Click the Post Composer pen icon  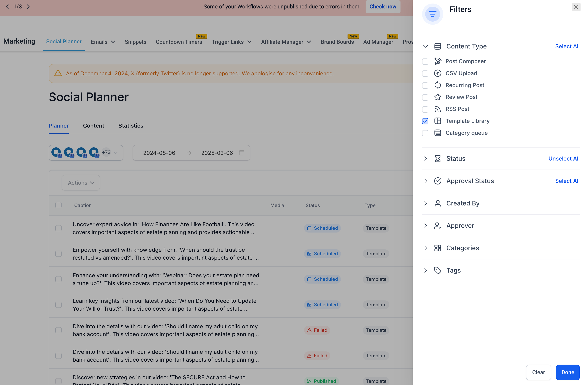tap(438, 61)
